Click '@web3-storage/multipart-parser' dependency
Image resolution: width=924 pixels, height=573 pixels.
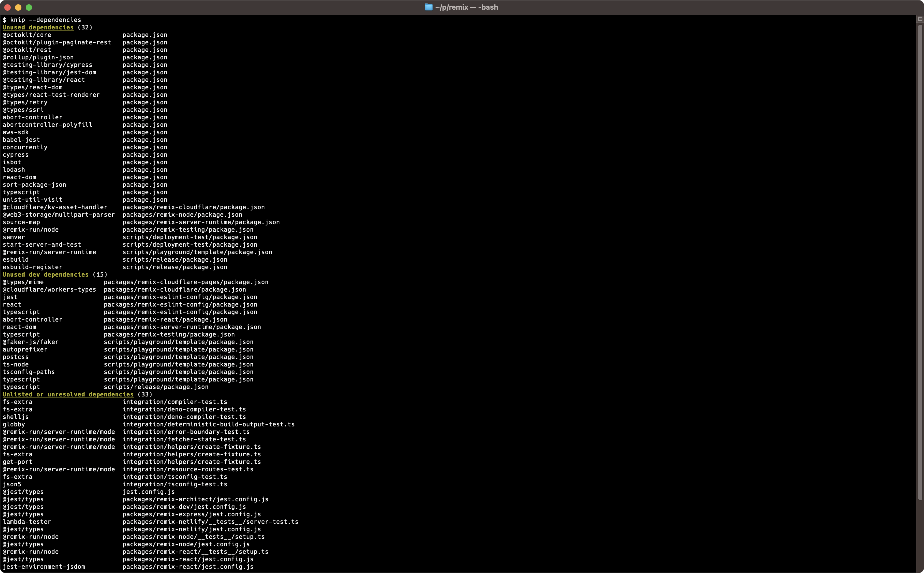tap(59, 215)
